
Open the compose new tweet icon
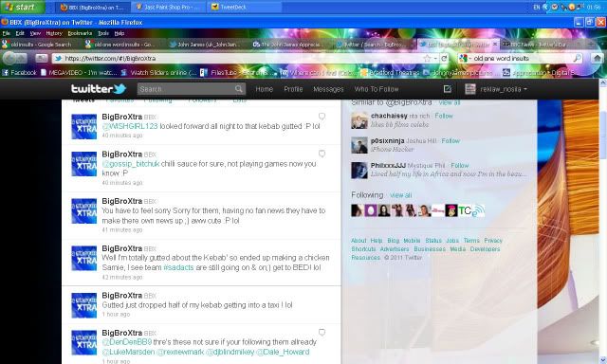(447, 89)
